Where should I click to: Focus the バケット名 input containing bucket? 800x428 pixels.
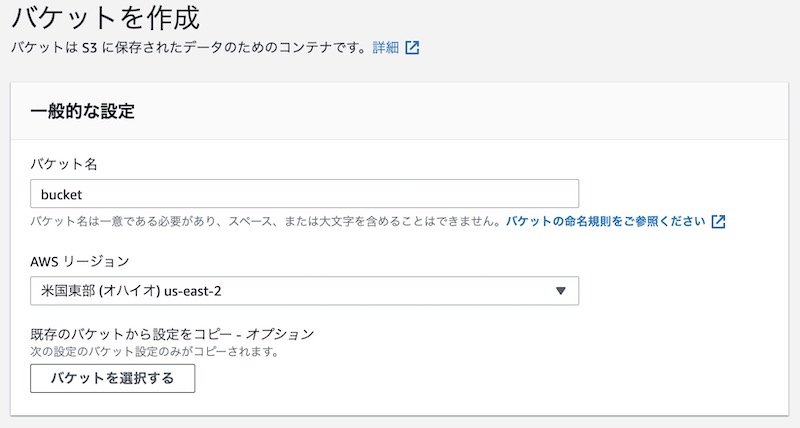(x=304, y=193)
